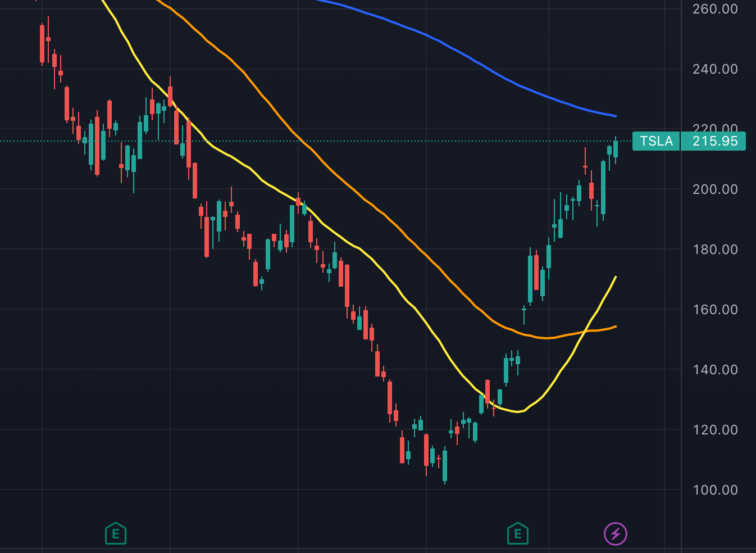
Task: Click where yellow line crosses orange line
Action: point(585,331)
